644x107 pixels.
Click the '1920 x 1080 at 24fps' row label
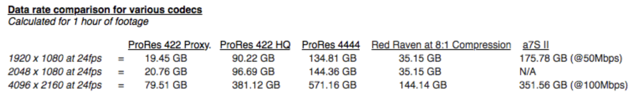(x=55, y=58)
